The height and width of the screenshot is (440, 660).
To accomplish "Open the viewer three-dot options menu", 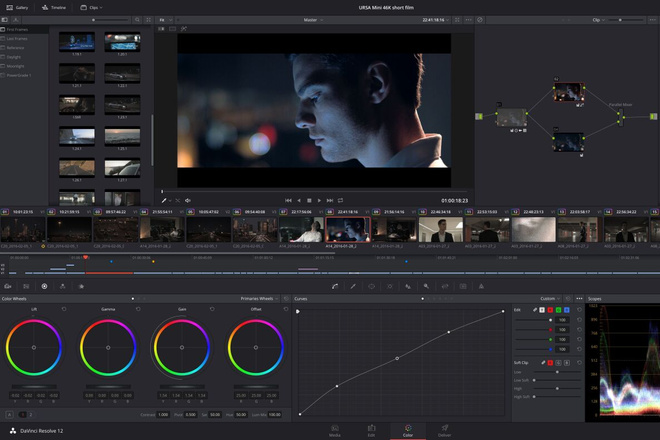I will coord(468,20).
